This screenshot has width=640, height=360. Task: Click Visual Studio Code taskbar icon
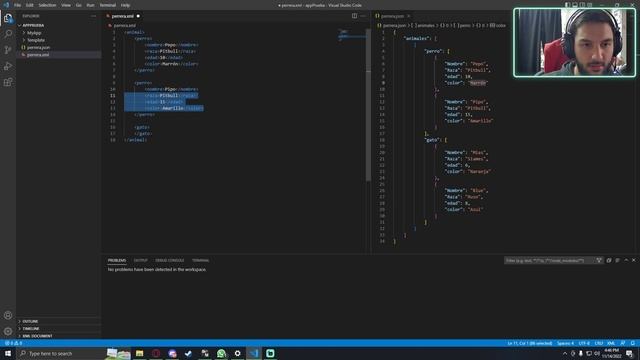click(254, 353)
